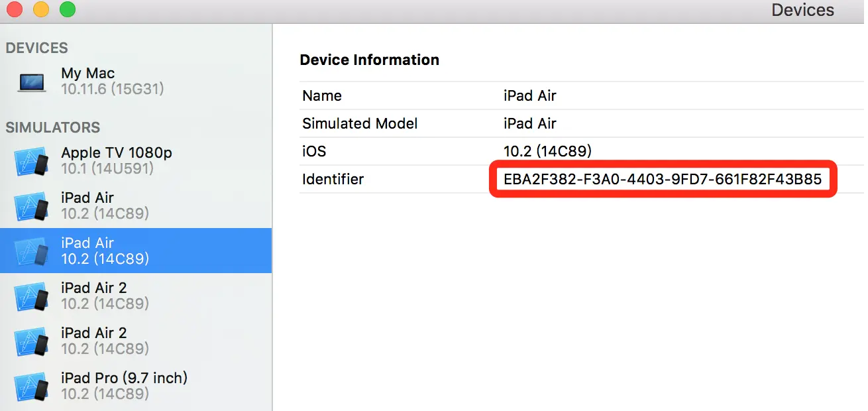Click the SIMULATORS section header
The image size is (868, 411).
coord(53,127)
